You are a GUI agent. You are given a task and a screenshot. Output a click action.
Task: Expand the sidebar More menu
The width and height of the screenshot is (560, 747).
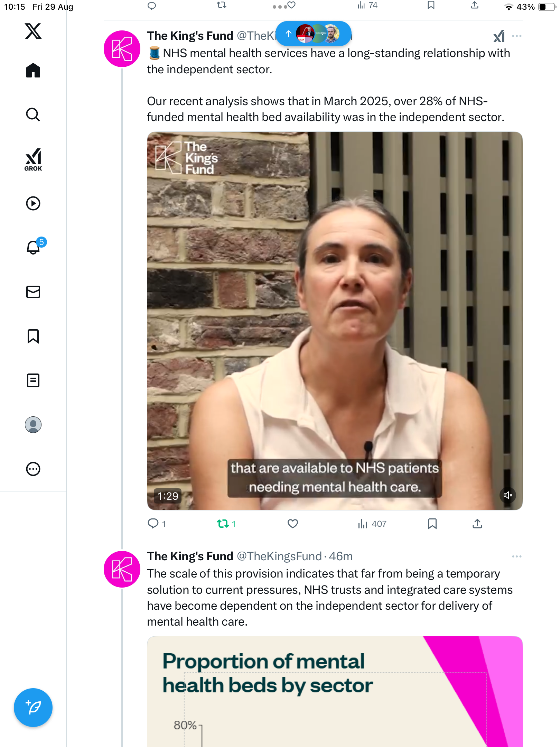click(x=33, y=469)
